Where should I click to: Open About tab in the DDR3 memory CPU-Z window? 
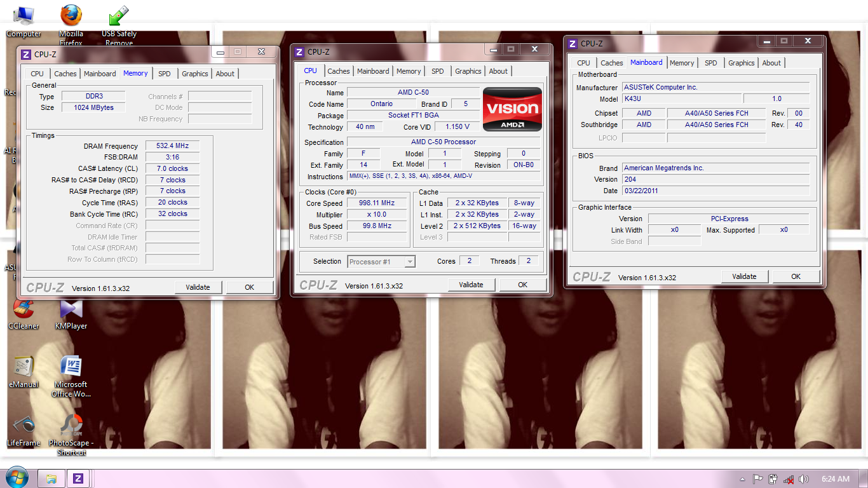point(225,74)
